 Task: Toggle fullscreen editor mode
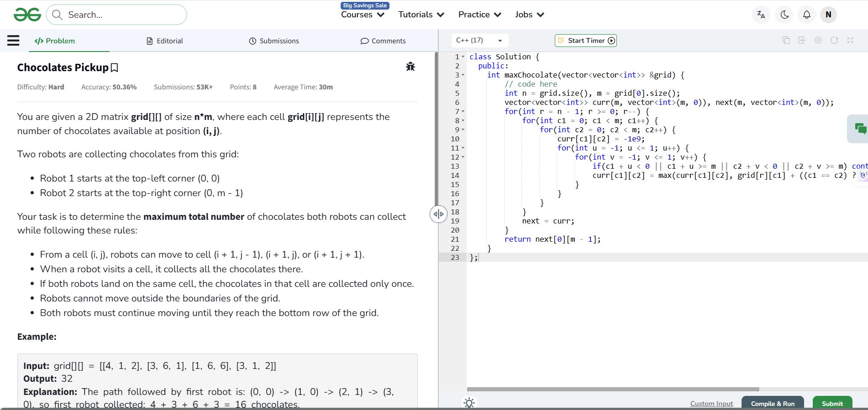click(850, 40)
